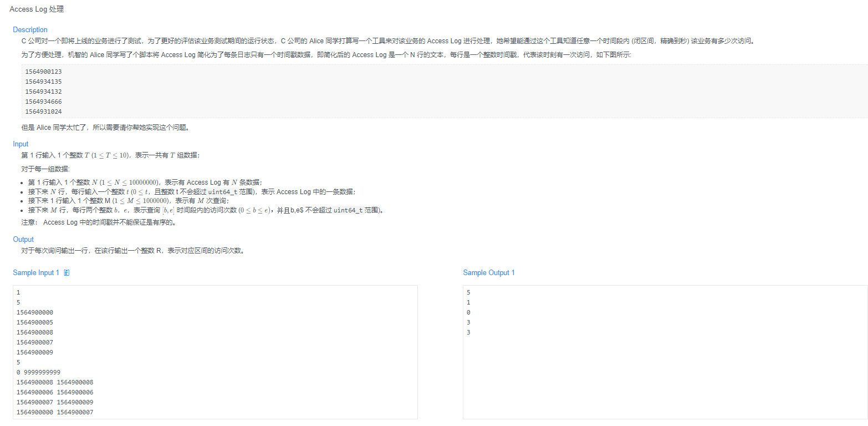Viewport: 868px width, 426px height.
Task: Copy Sample Input 1 using the copy icon
Action: pyautogui.click(x=67, y=273)
